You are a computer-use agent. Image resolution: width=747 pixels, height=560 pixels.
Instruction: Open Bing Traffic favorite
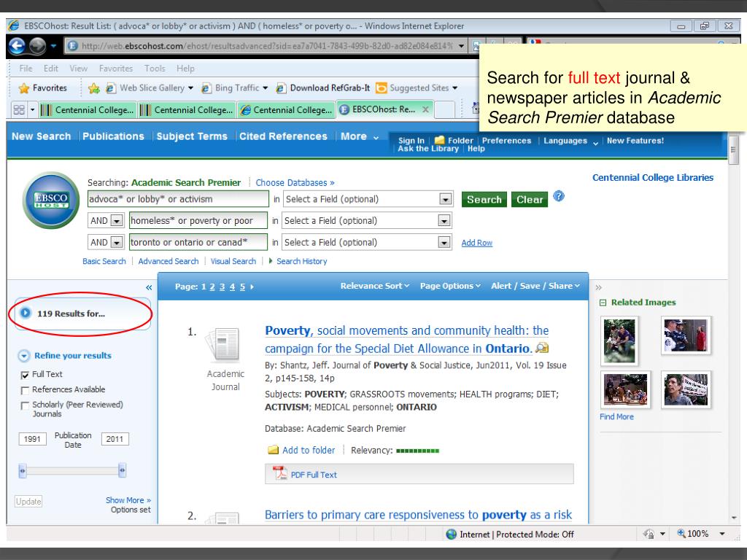(234, 88)
